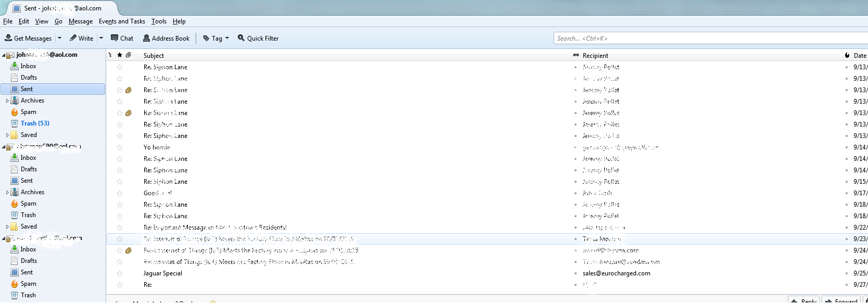Open the Trash (53) folder
Viewport: 868px width, 303px height.
[x=34, y=123]
